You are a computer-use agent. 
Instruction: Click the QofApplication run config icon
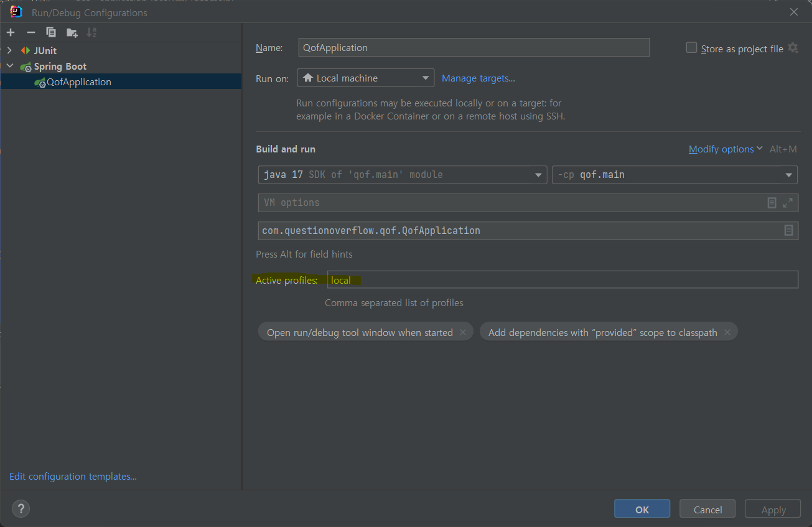coord(40,82)
